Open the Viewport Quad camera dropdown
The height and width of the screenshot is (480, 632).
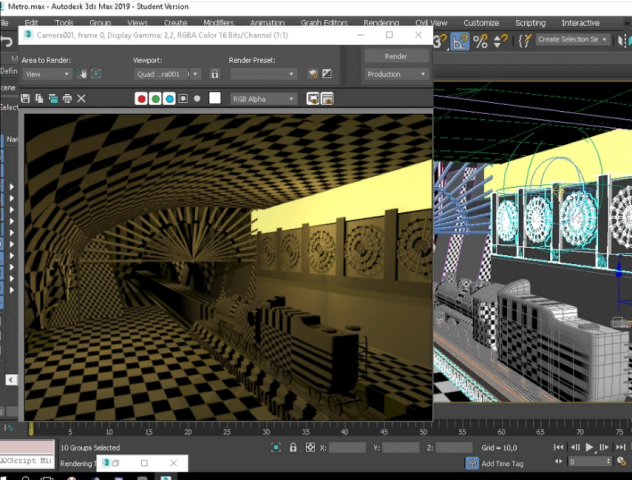coord(167,74)
